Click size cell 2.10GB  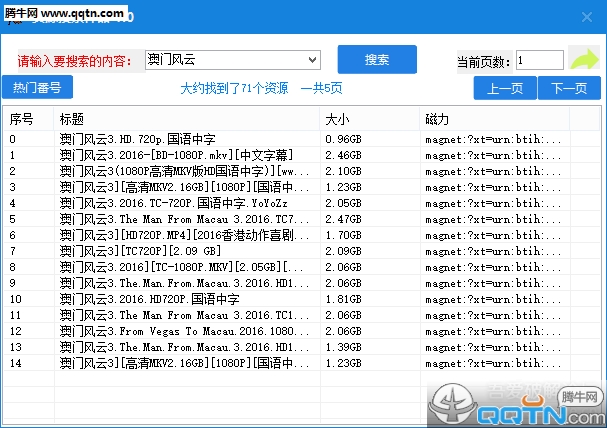click(343, 171)
